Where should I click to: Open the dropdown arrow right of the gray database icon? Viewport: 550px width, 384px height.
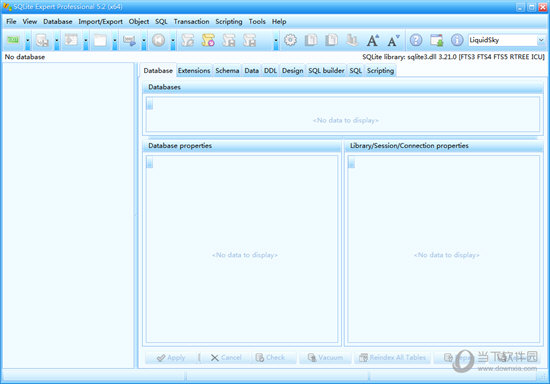coord(56,41)
